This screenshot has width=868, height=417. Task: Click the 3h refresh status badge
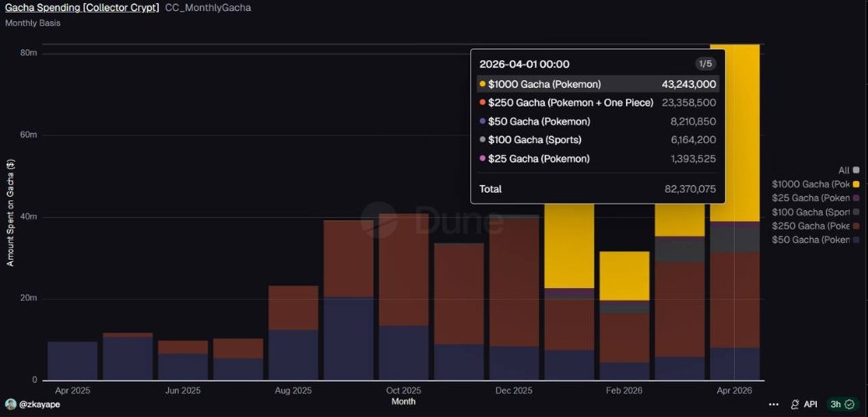pyautogui.click(x=841, y=404)
